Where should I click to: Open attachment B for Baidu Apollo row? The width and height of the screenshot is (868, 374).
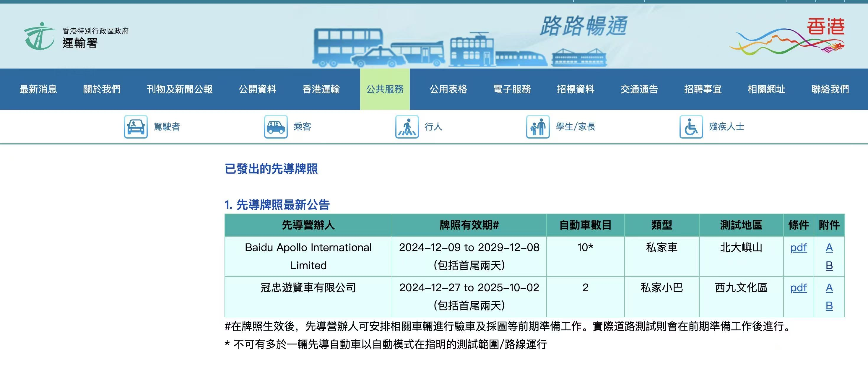(829, 266)
